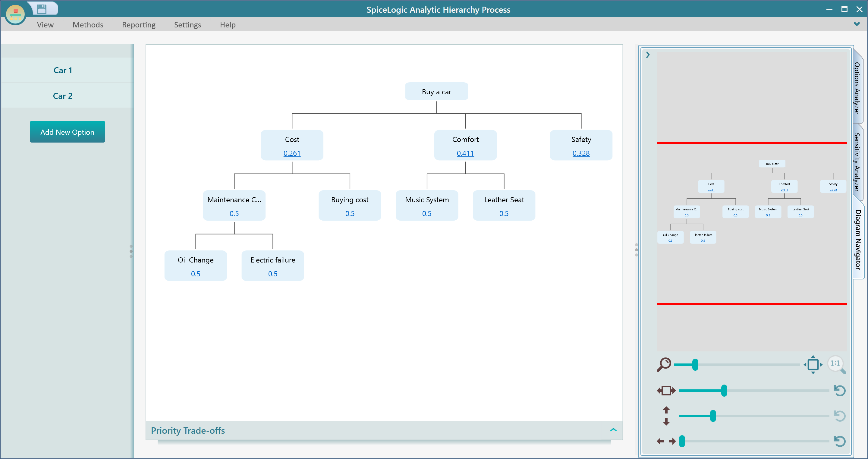Click the left panel splitter grip dots
Viewport: 868px width, 459px height.
point(131,251)
